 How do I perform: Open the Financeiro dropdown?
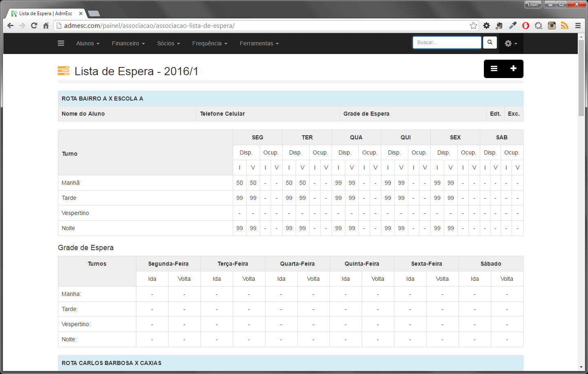[128, 43]
